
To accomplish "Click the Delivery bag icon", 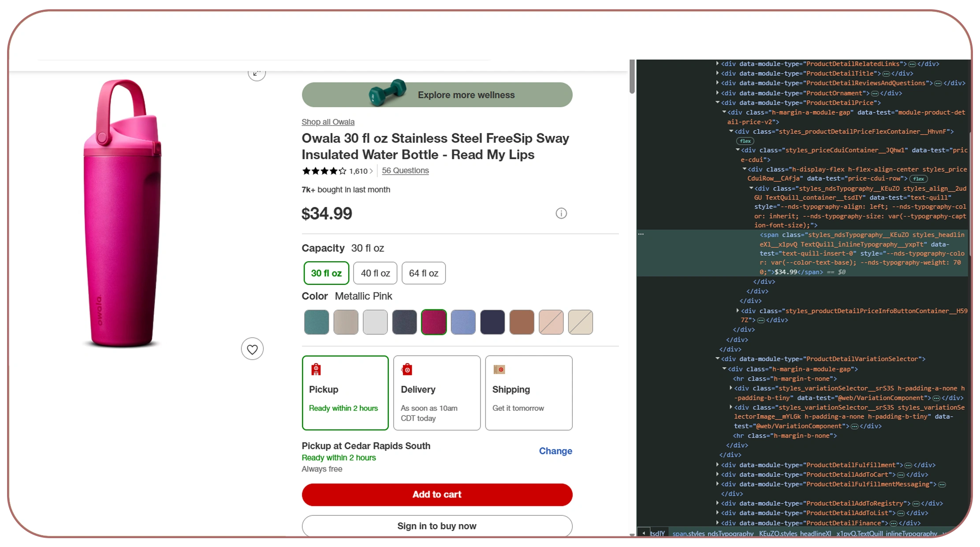I will tap(407, 369).
